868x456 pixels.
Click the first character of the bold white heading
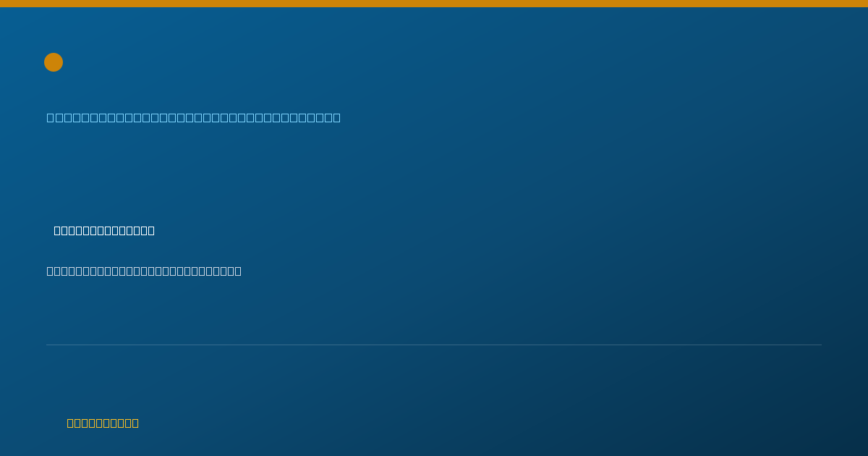58,230
